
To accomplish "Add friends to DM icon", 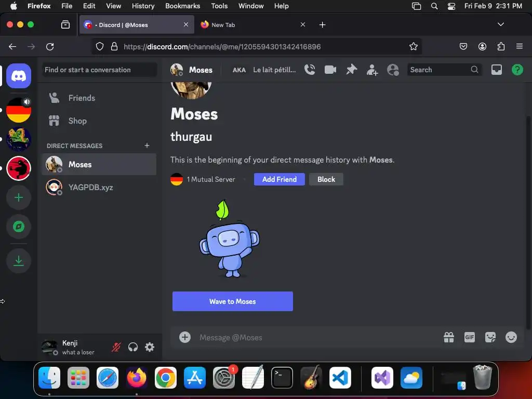I will click(372, 70).
